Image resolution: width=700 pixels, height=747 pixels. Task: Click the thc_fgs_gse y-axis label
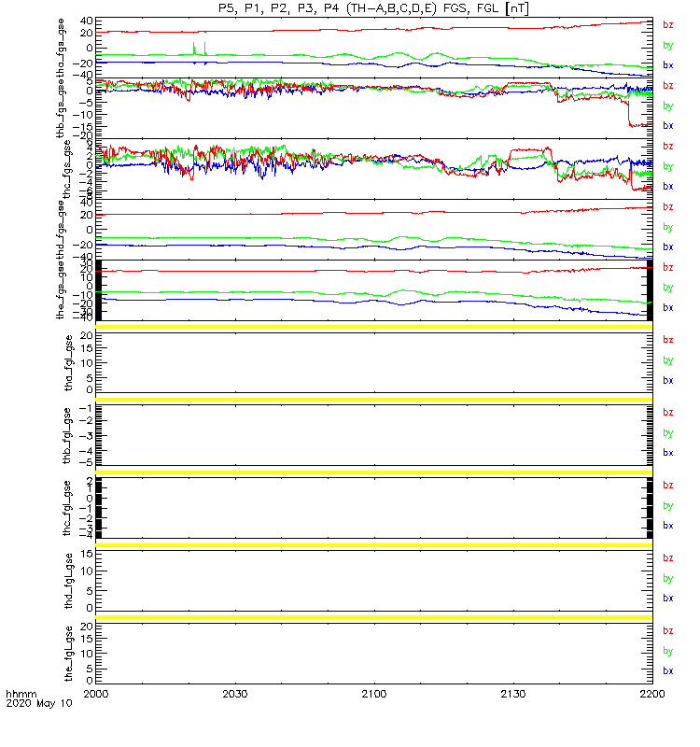pyautogui.click(x=66, y=170)
